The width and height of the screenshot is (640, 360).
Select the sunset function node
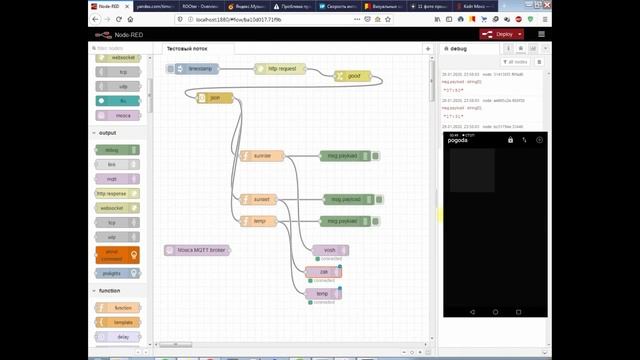258,199
